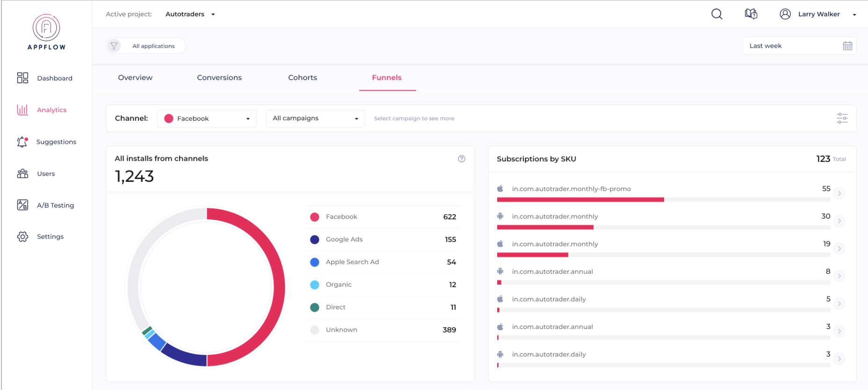
Task: Open the help guide book icon
Action: tap(751, 14)
